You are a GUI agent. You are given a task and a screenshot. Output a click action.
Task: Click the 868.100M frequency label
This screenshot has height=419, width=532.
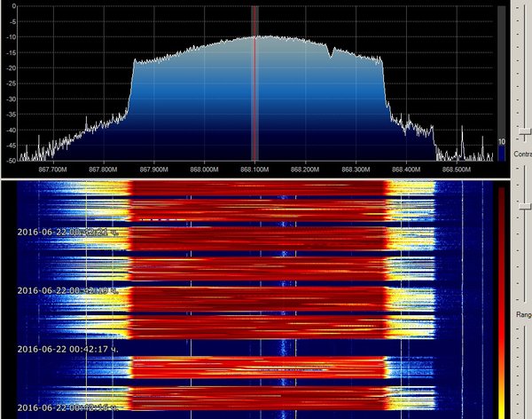254,170
